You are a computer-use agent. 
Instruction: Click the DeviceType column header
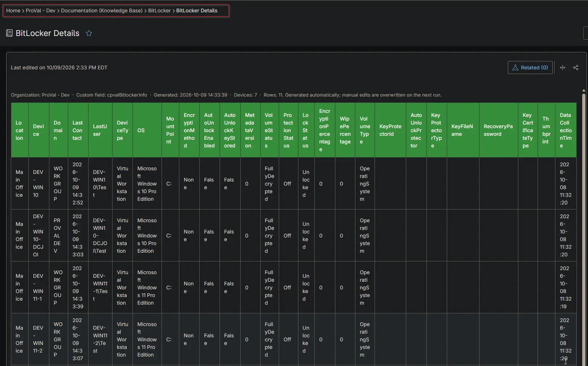122,130
